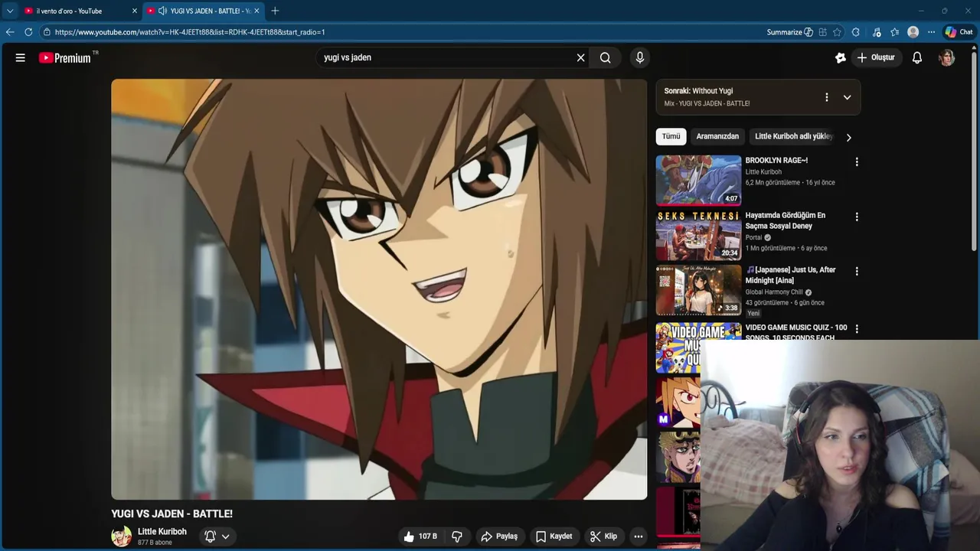Go back to previous page
Screen dimensions: 980x551
tap(10, 32)
